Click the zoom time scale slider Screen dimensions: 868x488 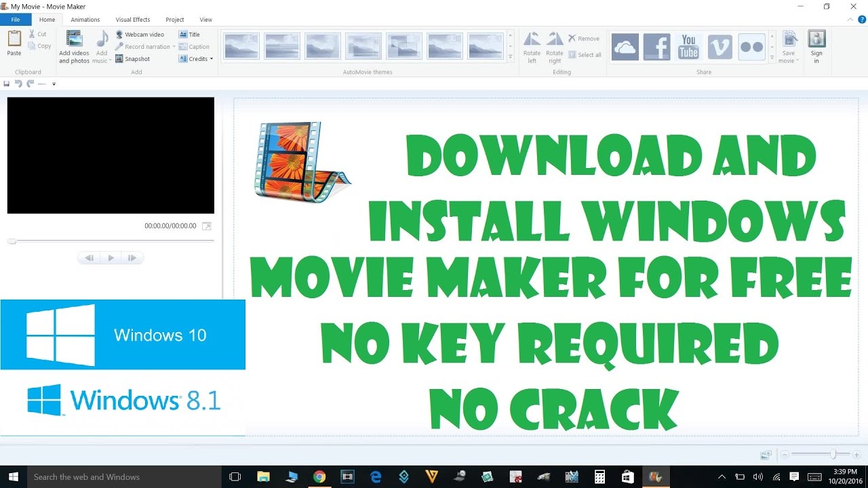833,455
